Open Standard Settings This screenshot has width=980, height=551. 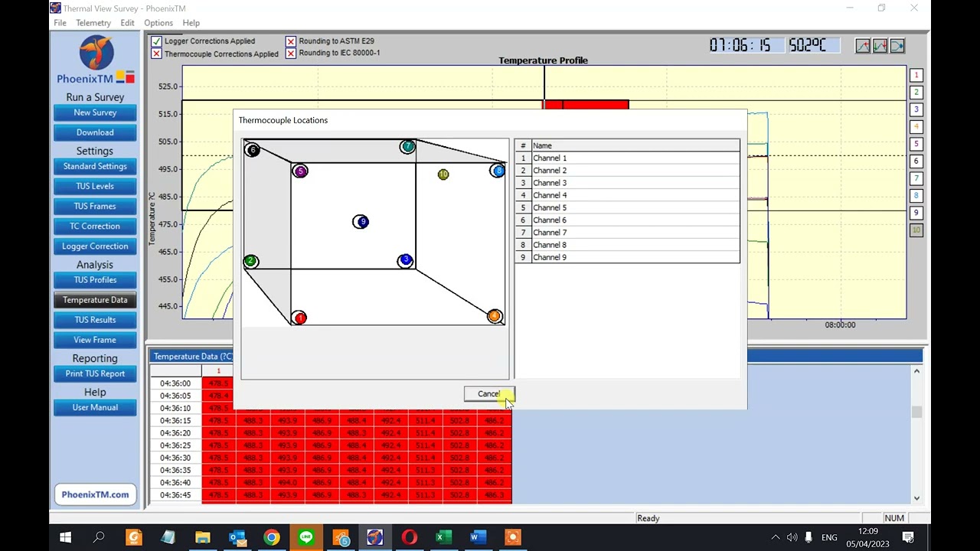[95, 166]
